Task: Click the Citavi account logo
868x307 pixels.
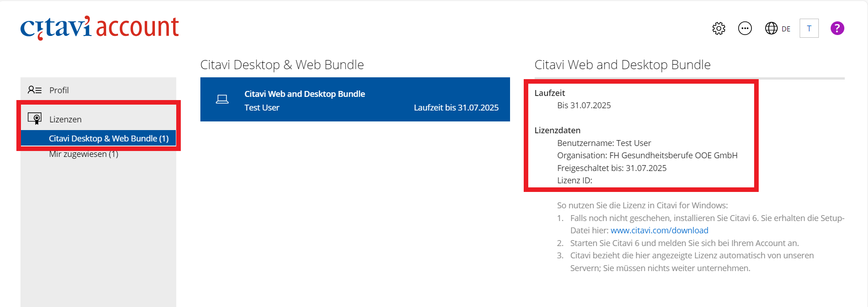Action: [x=100, y=28]
